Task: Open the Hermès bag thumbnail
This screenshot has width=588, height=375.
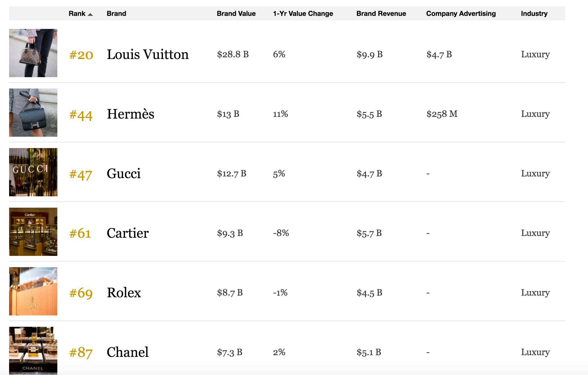Action: click(x=33, y=113)
